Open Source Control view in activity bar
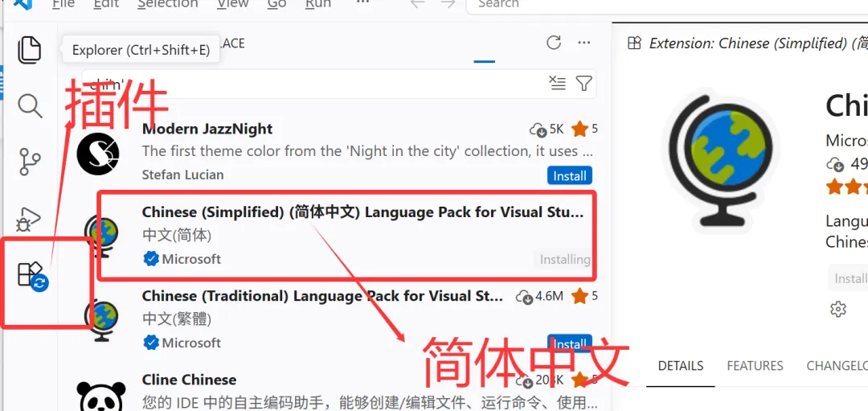The width and height of the screenshot is (868, 411). [30, 161]
